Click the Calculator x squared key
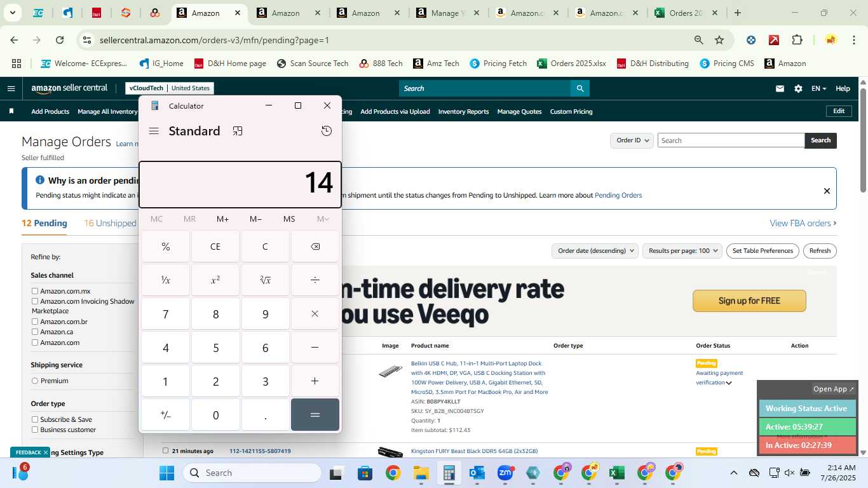The image size is (868, 488). [x=215, y=280]
